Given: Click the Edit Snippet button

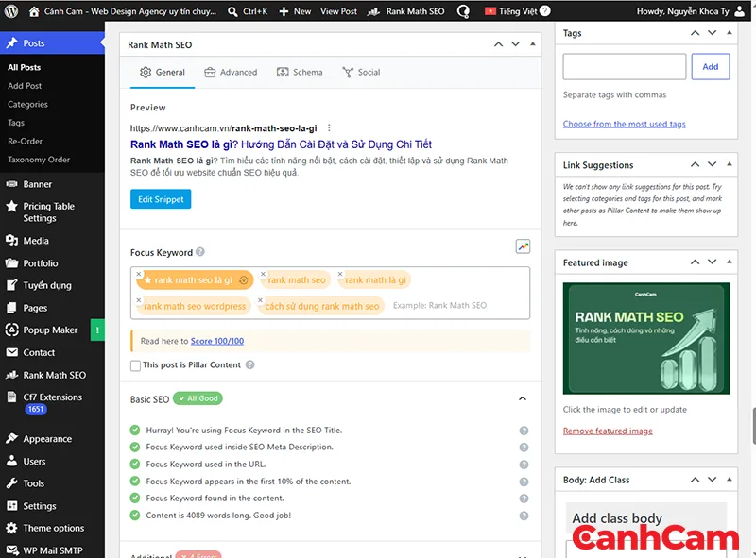Looking at the screenshot, I should click(161, 199).
